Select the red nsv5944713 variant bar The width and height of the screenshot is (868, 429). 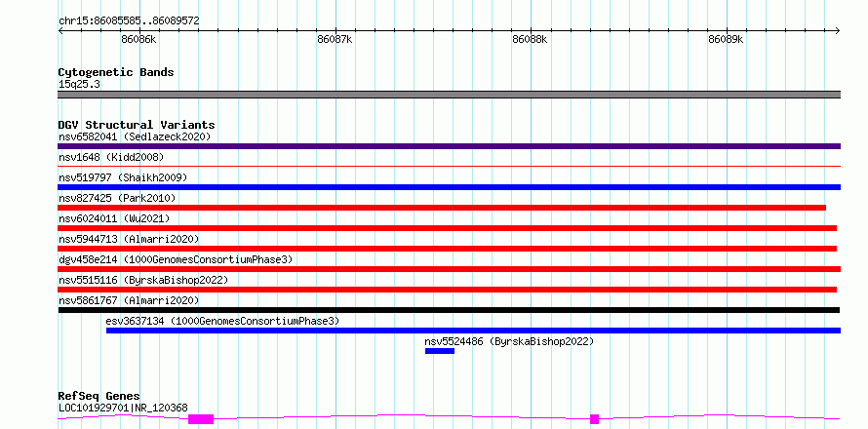(448, 249)
